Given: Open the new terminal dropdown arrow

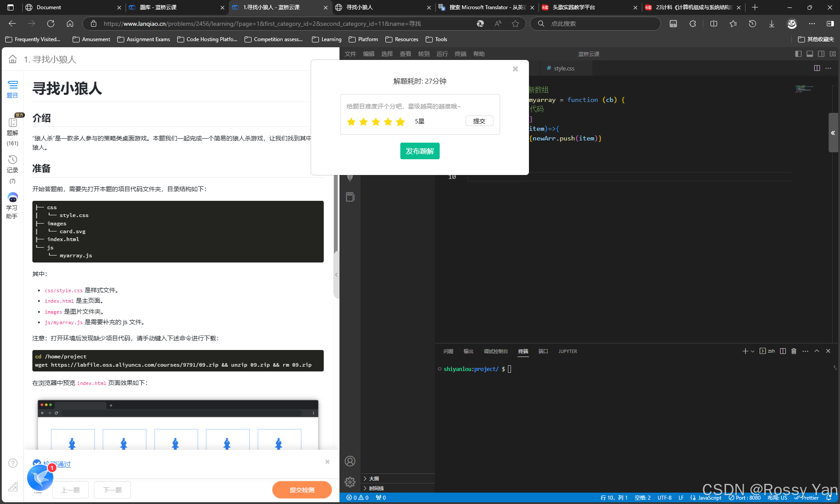Looking at the screenshot, I should [x=752, y=351].
